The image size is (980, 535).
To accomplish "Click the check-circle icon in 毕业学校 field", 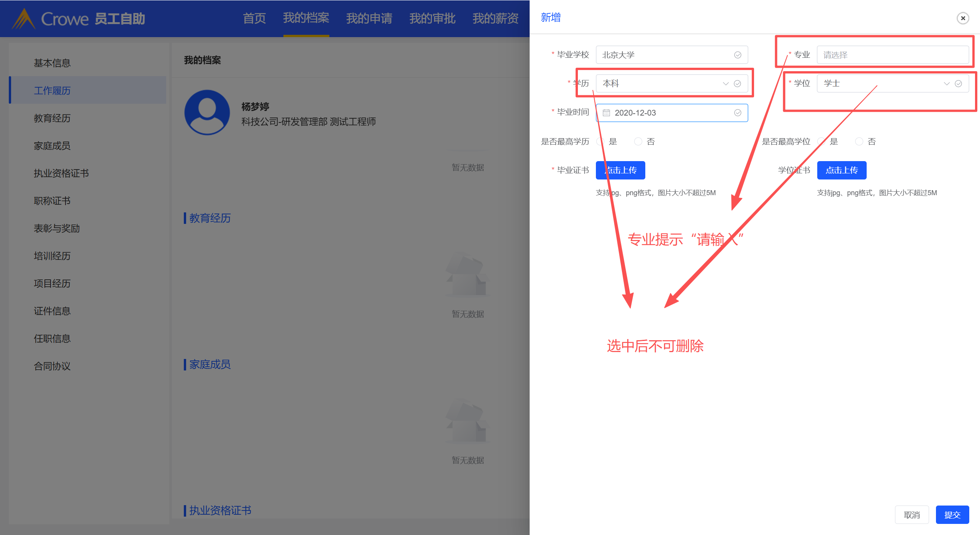I will (737, 55).
